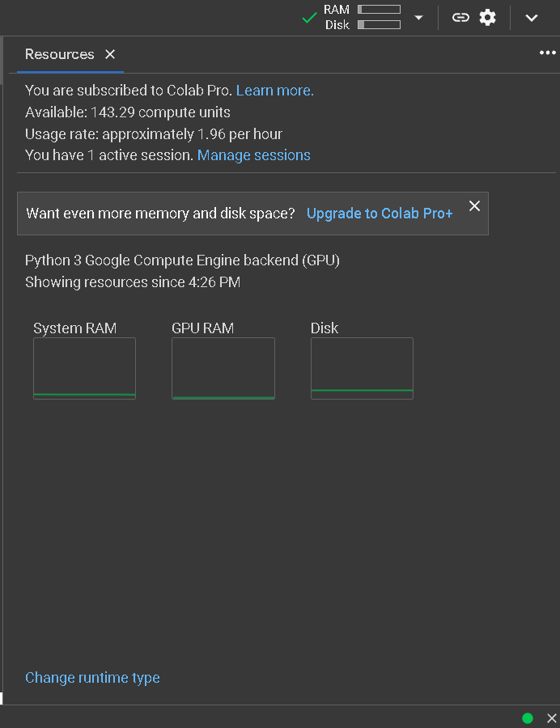Open the three-dot panel options menu
560x728 pixels.
click(548, 53)
